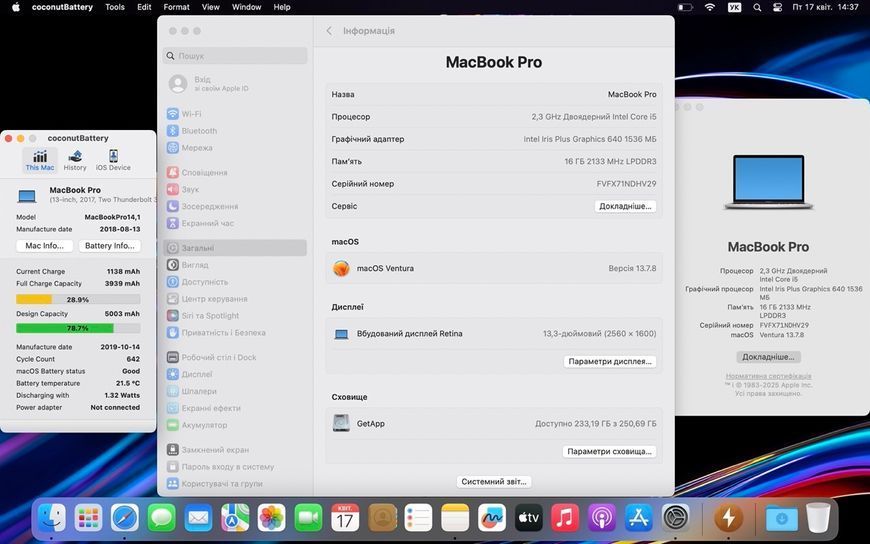Open FaceTime in the Dock

308,518
